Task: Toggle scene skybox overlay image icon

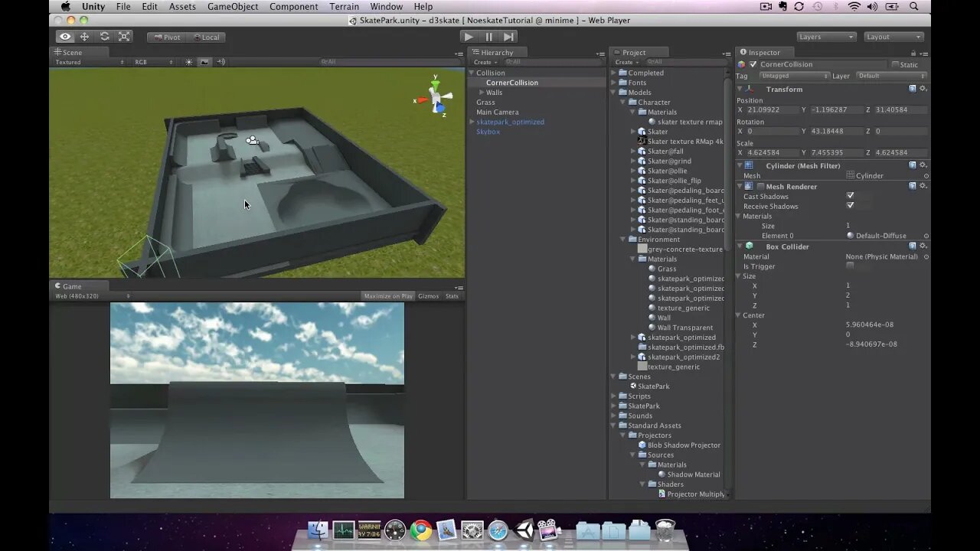Action: pos(204,62)
